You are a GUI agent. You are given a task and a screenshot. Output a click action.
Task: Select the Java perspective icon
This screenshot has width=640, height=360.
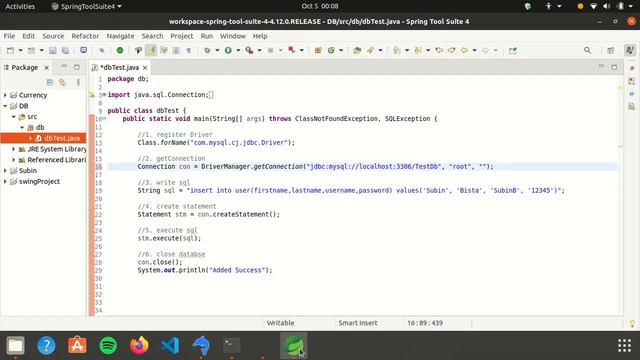click(630, 50)
